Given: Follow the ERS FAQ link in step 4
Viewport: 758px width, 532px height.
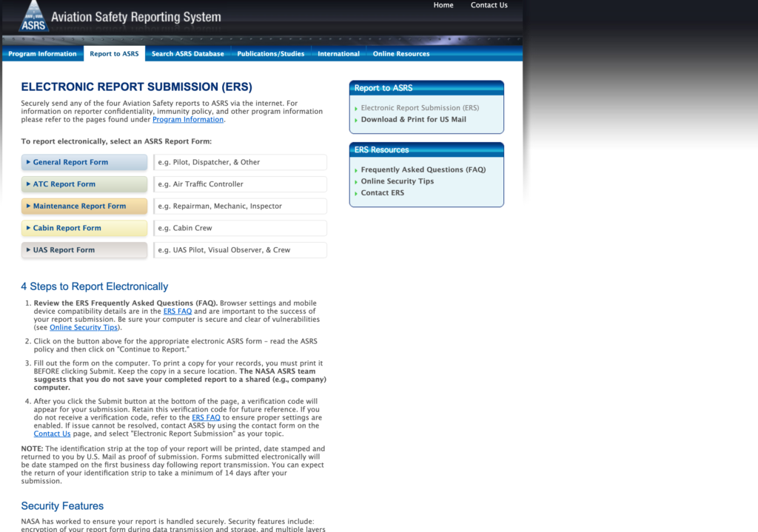Looking at the screenshot, I should [206, 418].
